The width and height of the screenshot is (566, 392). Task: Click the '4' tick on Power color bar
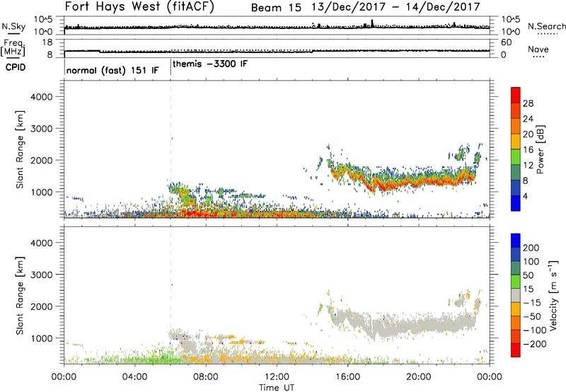point(525,196)
